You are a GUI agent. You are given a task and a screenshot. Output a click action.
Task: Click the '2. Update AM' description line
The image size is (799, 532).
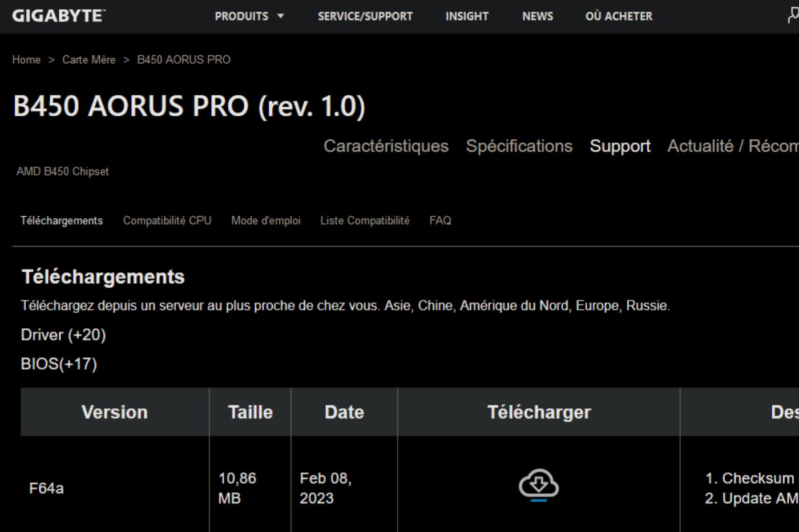(x=752, y=498)
